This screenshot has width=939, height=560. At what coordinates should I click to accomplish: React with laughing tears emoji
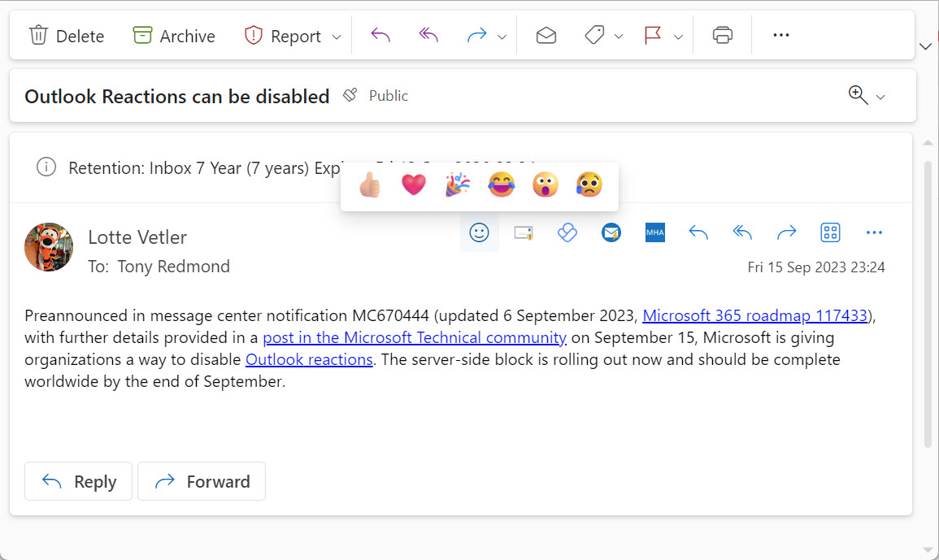(x=502, y=184)
